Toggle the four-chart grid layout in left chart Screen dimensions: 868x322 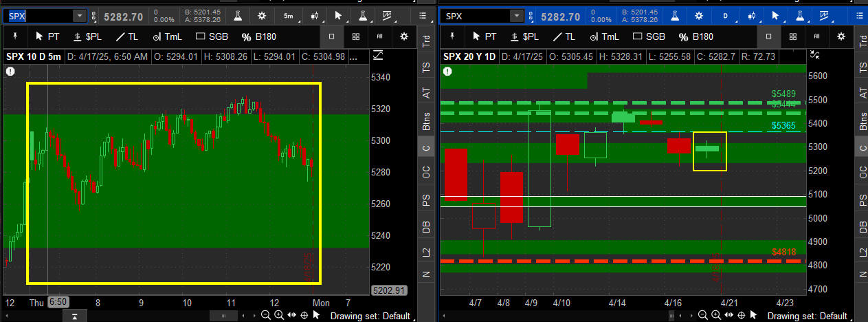click(x=355, y=36)
